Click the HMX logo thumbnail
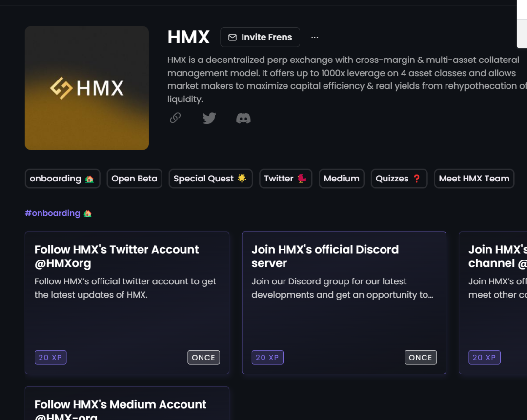This screenshot has width=527, height=420. (87, 88)
